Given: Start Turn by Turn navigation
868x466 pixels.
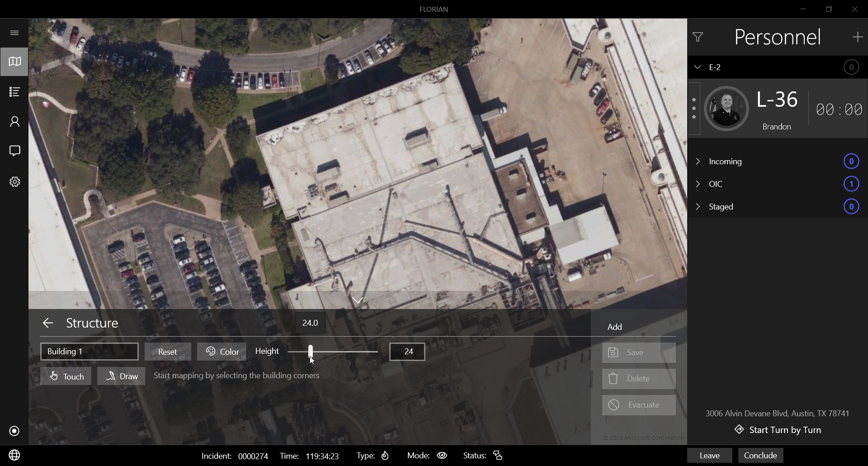Looking at the screenshot, I should pyautogui.click(x=778, y=430).
